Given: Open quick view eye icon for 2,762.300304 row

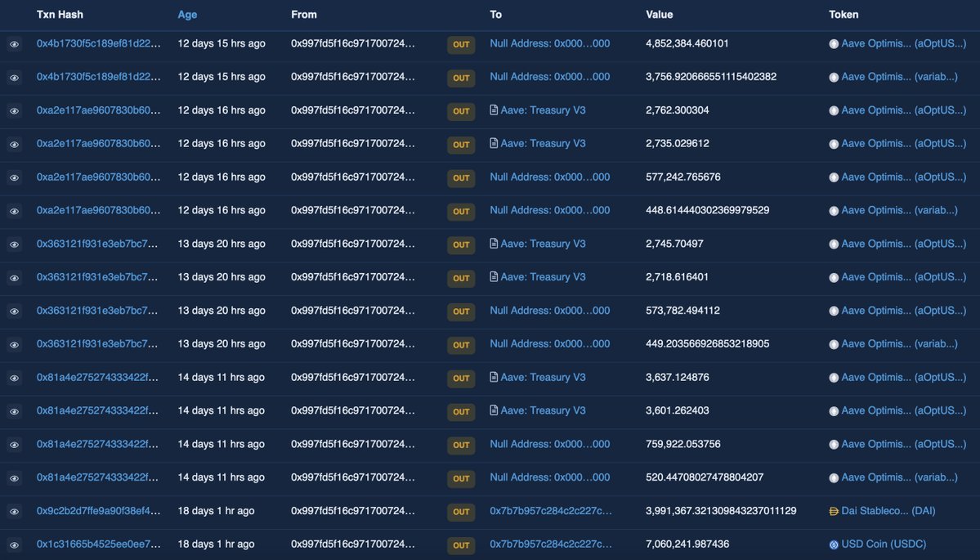Looking at the screenshot, I should point(15,111).
